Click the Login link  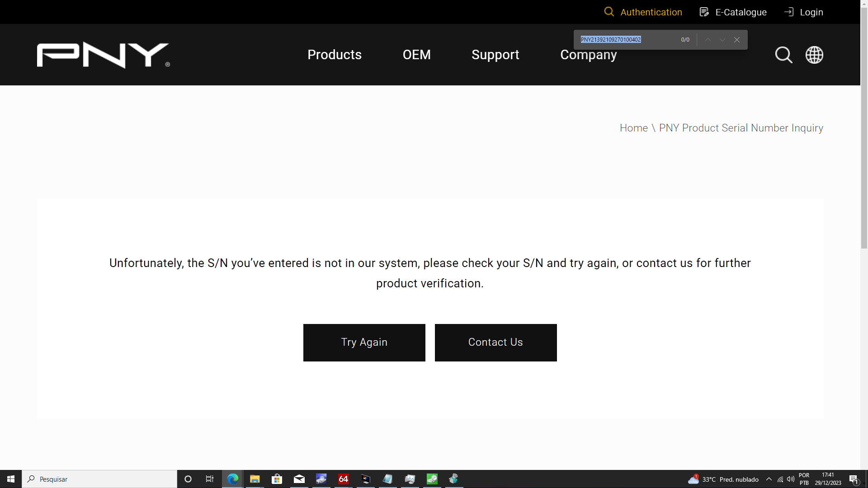click(811, 12)
